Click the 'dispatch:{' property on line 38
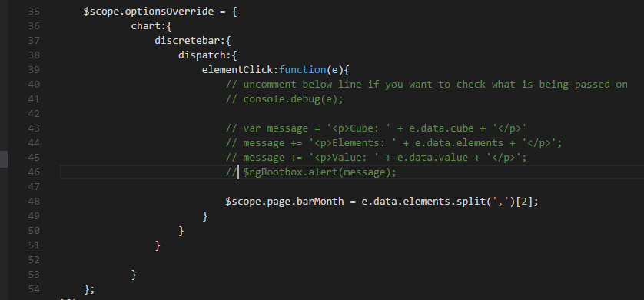The height and width of the screenshot is (300, 644). pos(207,55)
